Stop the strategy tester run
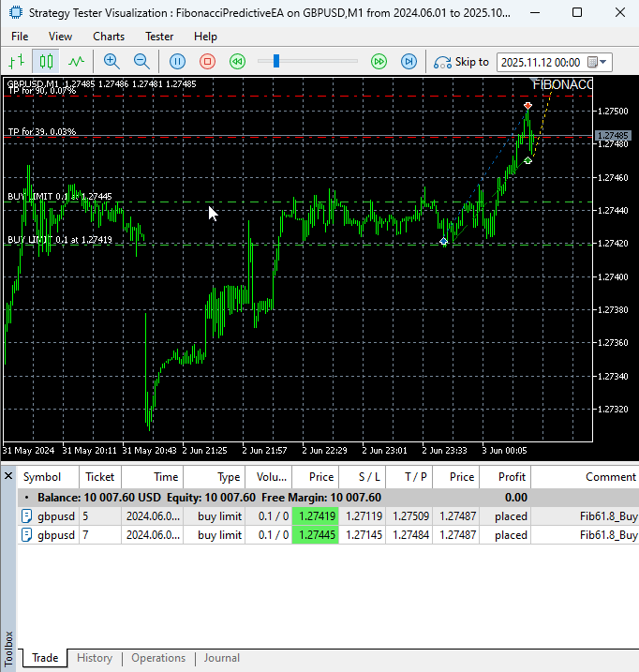 tap(208, 62)
